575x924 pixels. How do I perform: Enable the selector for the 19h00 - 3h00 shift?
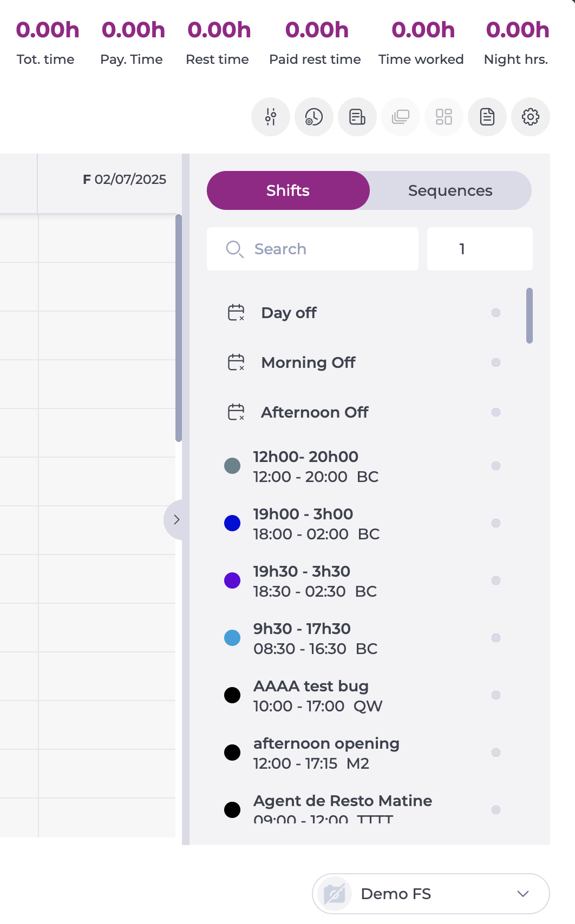pyautogui.click(x=495, y=523)
